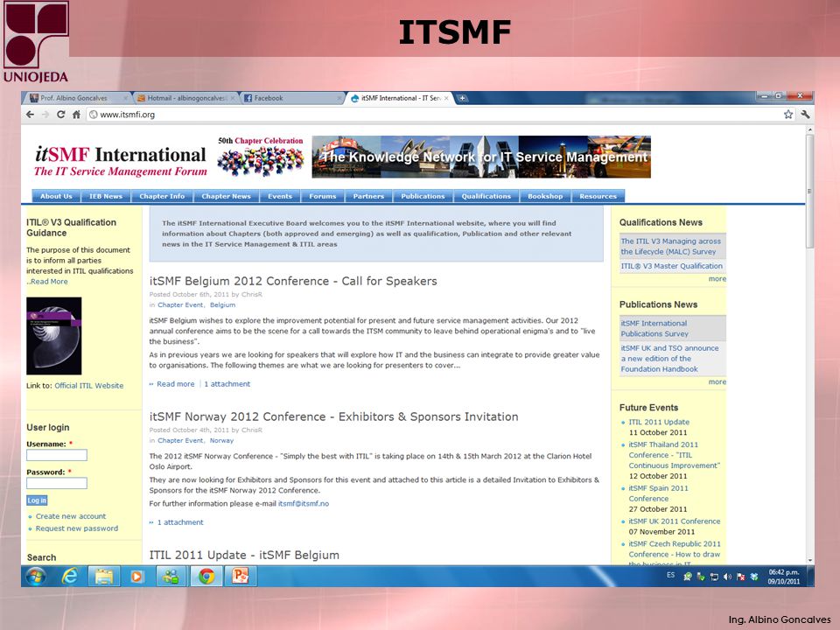Screen dimensions: 840x630
Task: Close the itSMF International tab
Action: tap(445, 98)
